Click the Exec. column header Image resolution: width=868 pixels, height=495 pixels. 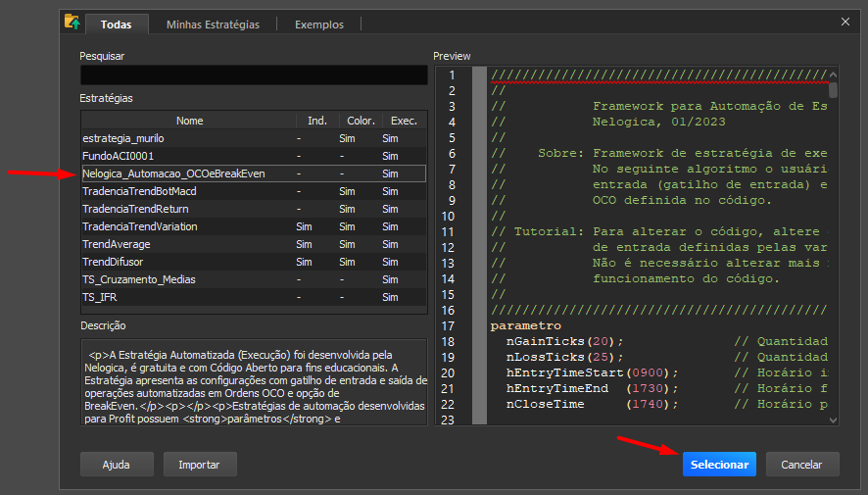pyautogui.click(x=404, y=121)
